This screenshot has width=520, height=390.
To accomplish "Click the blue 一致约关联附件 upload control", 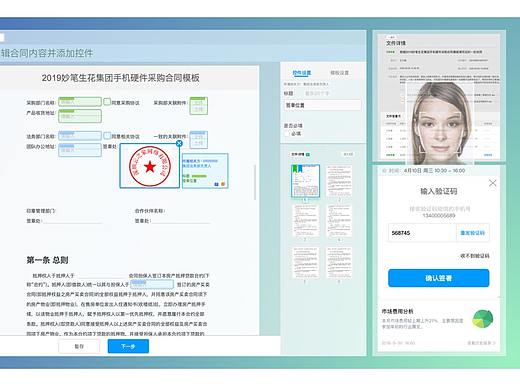I will click(x=199, y=140).
